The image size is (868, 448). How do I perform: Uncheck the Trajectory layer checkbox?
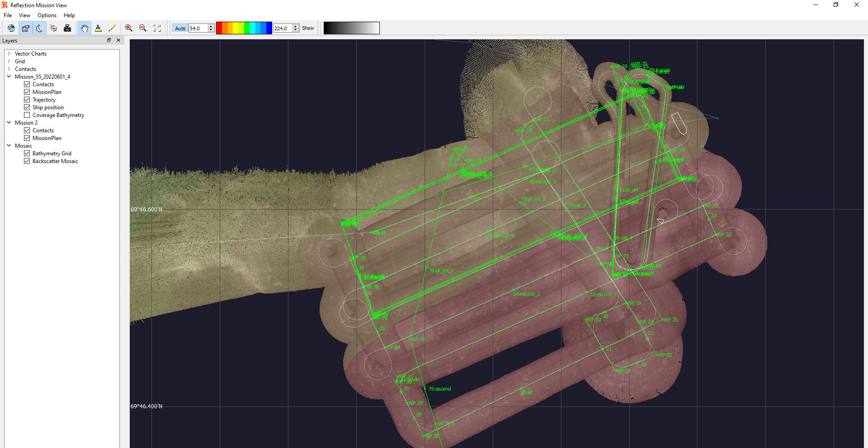[x=27, y=100]
